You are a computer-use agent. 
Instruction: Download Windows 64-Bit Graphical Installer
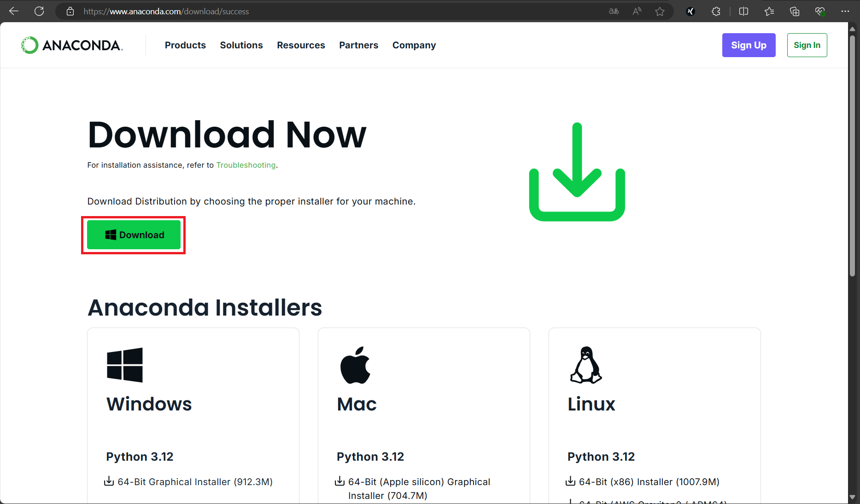pos(195,482)
